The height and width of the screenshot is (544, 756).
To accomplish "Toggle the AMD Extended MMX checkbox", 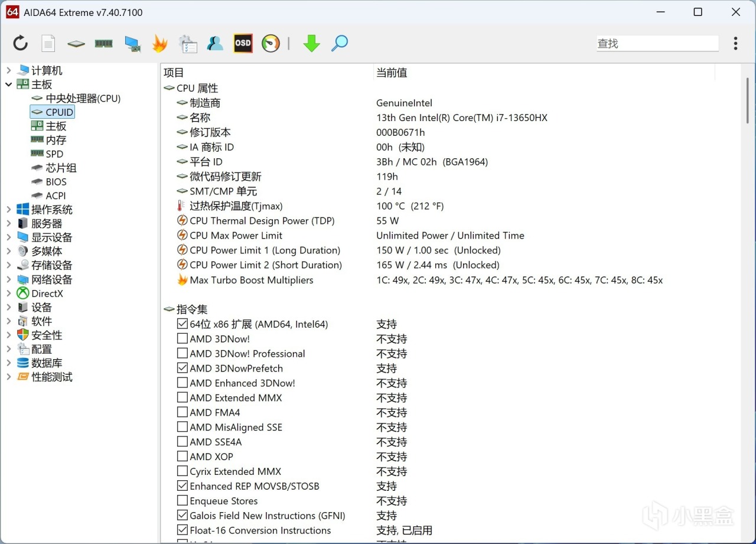I will click(x=183, y=398).
